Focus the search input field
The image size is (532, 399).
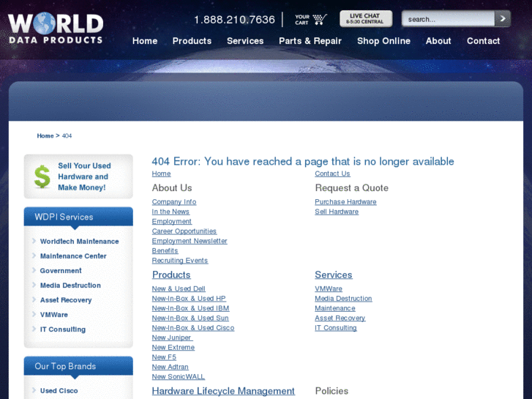[448, 19]
